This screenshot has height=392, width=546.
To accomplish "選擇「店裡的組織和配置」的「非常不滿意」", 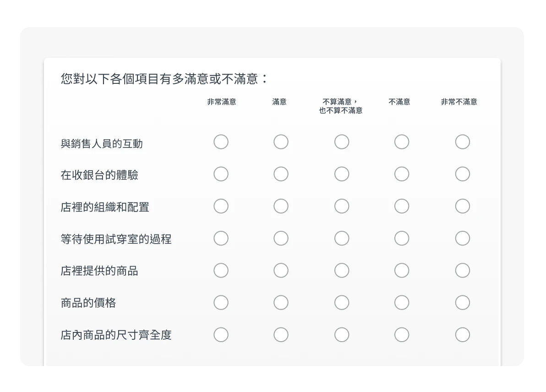I will [x=462, y=206].
